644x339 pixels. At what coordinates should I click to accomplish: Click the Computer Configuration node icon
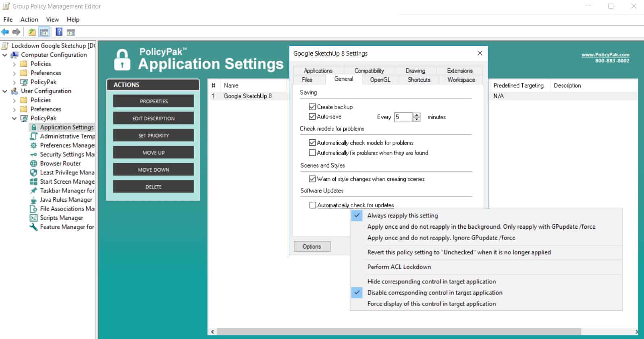[15, 55]
